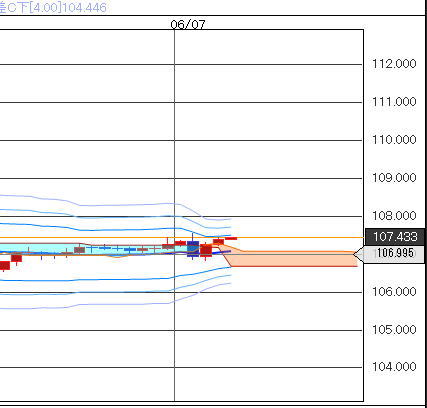
Task: Click the 112.000 price axis label
Action: (x=394, y=64)
